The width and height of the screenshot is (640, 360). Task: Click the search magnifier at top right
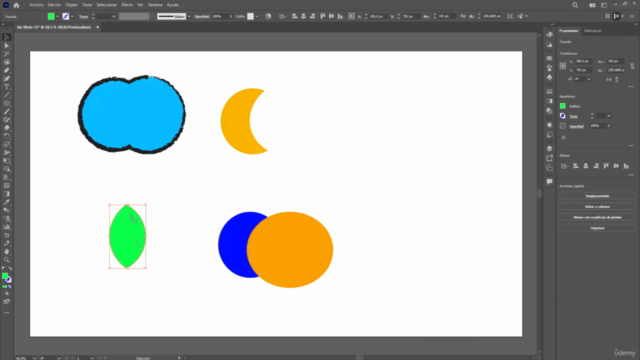pyautogui.click(x=575, y=5)
